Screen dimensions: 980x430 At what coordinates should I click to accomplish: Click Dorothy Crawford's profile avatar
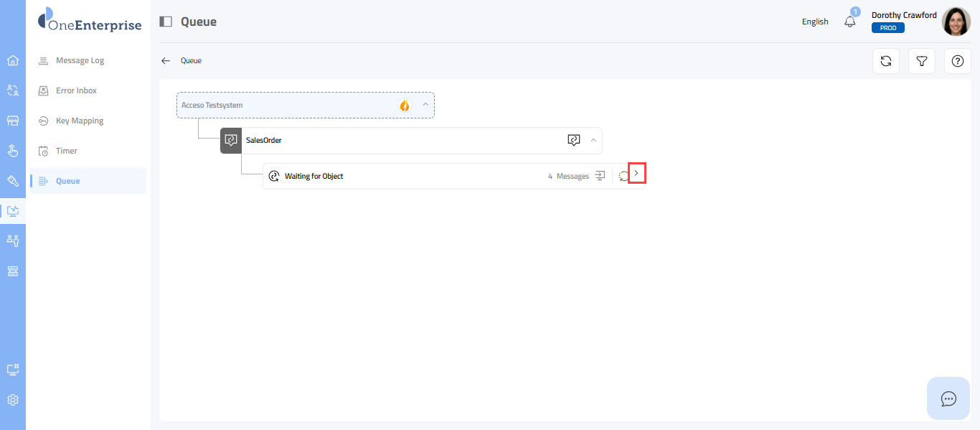tap(956, 22)
